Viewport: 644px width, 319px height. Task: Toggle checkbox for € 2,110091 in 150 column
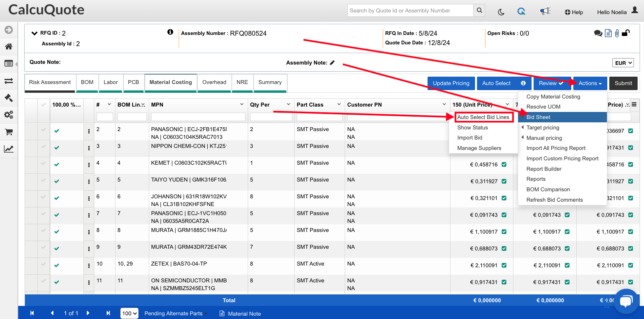click(504, 265)
